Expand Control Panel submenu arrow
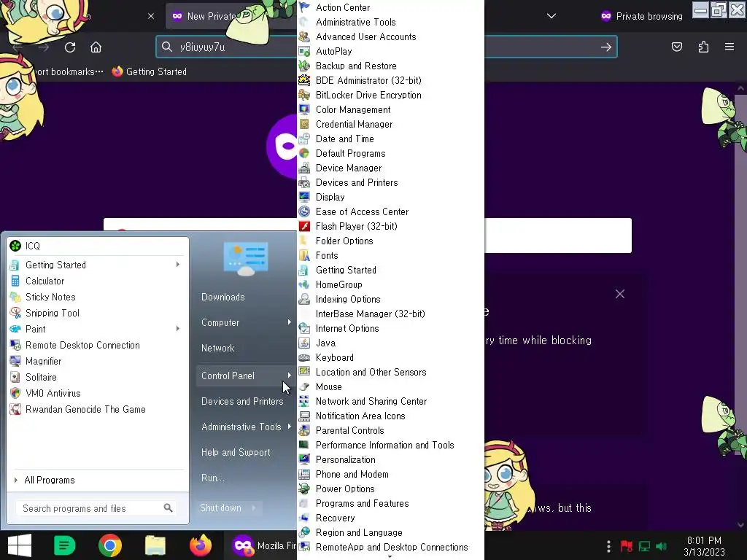This screenshot has width=747, height=560. point(289,376)
